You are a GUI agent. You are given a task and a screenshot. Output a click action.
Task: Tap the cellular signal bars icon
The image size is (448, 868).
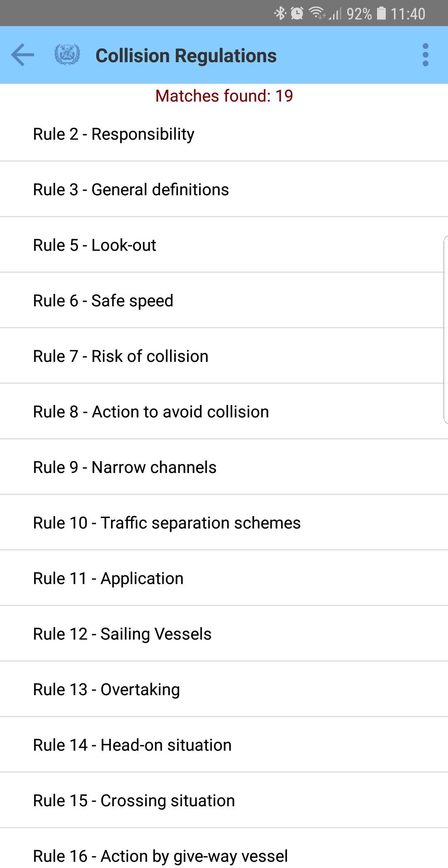335,14
